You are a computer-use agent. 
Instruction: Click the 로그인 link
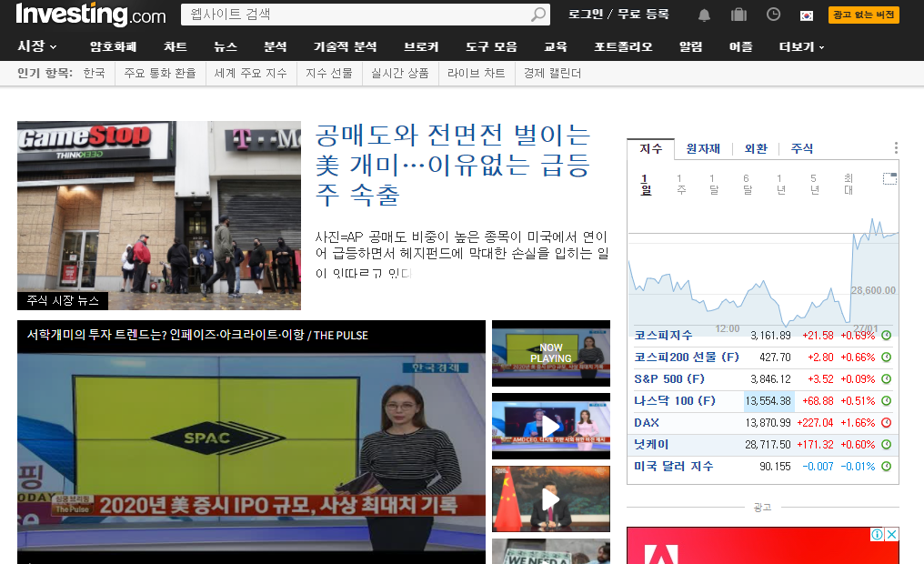[585, 15]
